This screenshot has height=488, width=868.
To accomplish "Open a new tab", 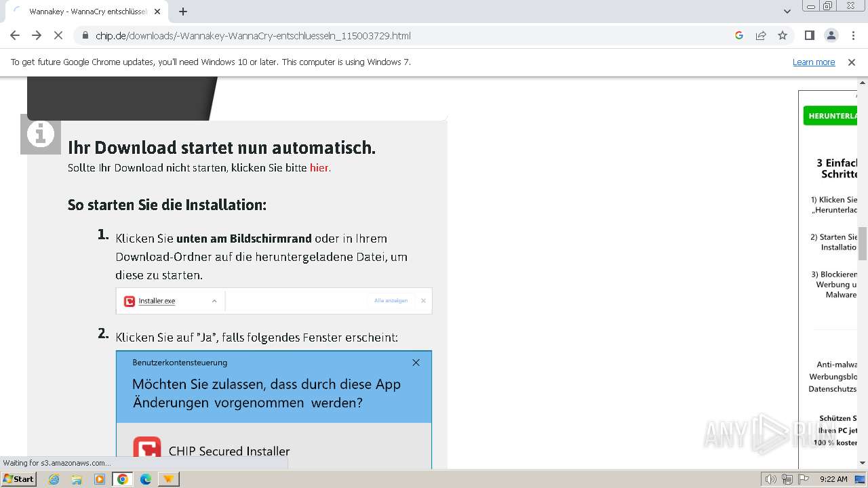I will pos(183,12).
